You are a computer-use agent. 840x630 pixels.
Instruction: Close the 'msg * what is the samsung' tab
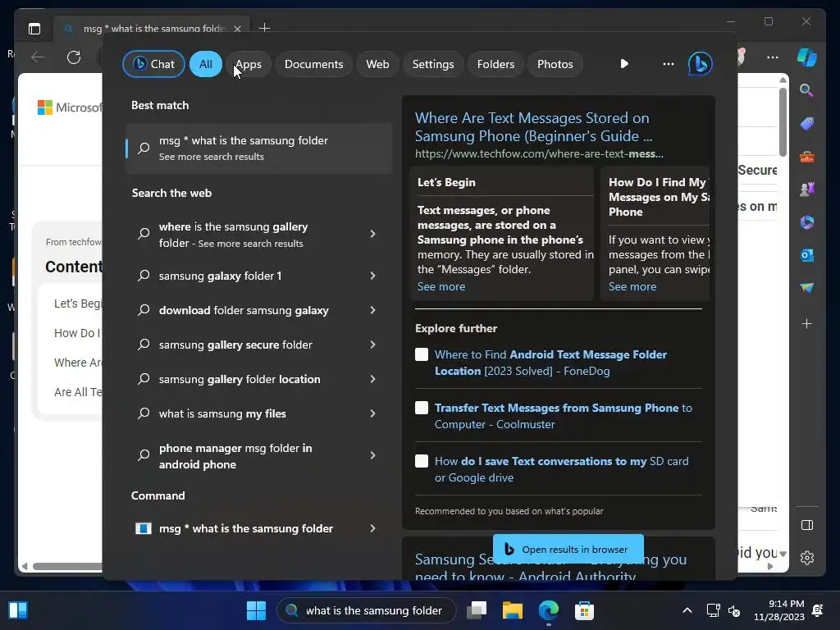[237, 29]
